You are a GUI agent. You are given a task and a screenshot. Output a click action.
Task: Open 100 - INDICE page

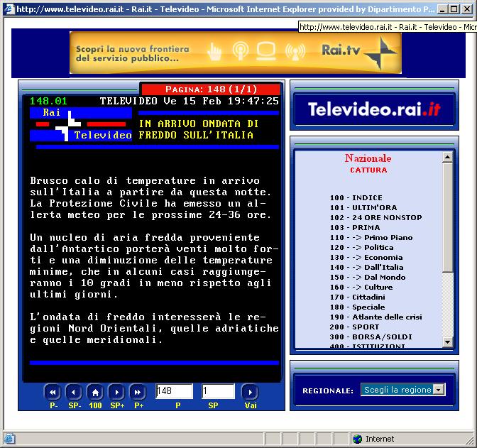(356, 197)
